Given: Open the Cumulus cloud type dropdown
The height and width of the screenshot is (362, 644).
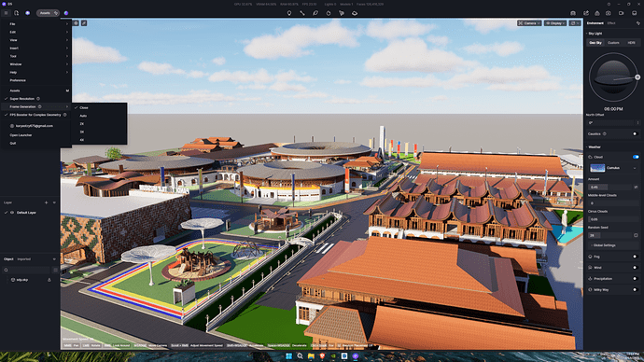Looking at the screenshot, I should point(614,168).
